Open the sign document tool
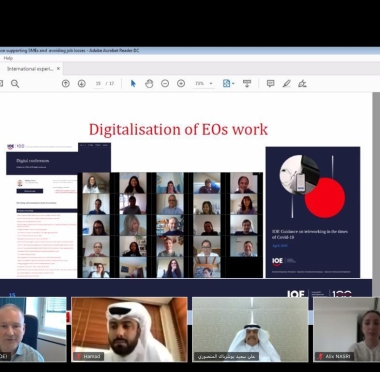 pos(302,83)
